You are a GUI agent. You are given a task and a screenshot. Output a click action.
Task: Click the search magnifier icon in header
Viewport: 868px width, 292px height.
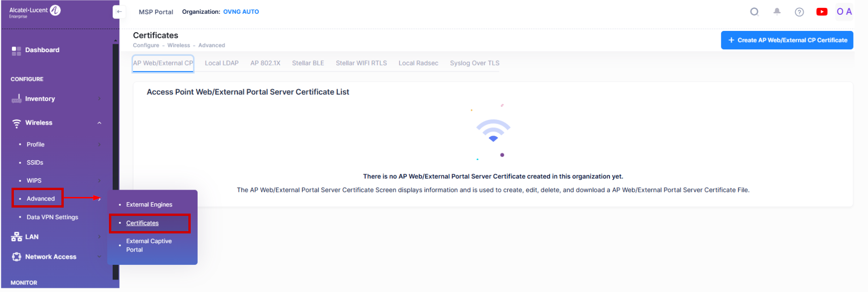click(754, 12)
